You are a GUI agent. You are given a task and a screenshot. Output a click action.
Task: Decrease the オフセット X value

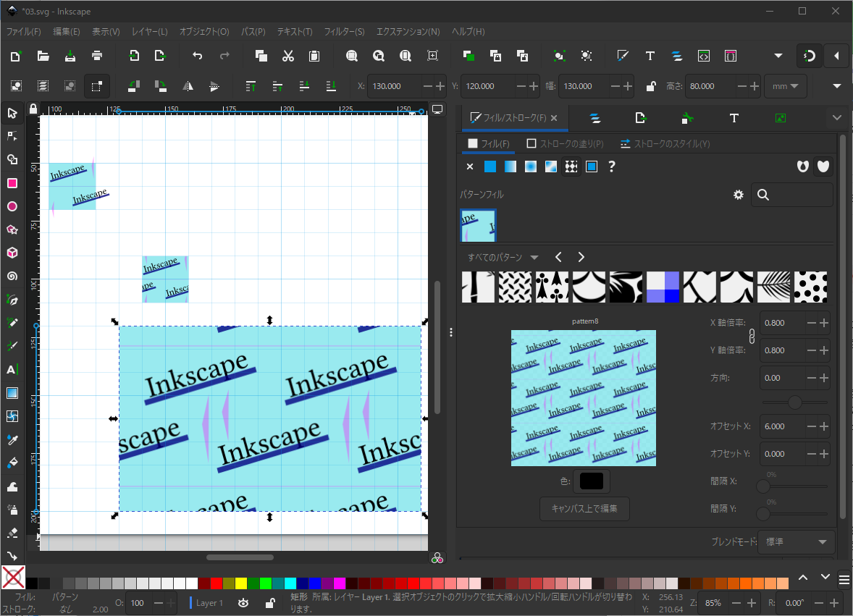[x=812, y=426]
